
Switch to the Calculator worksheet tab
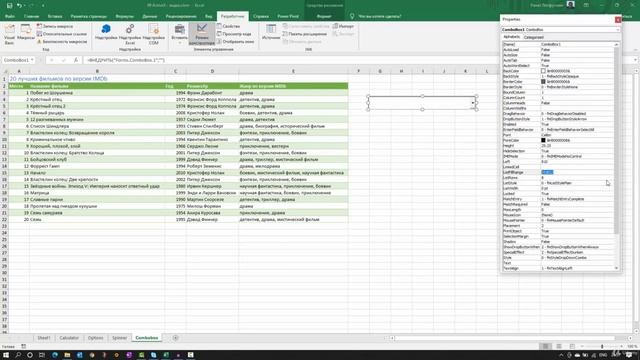coord(69,338)
